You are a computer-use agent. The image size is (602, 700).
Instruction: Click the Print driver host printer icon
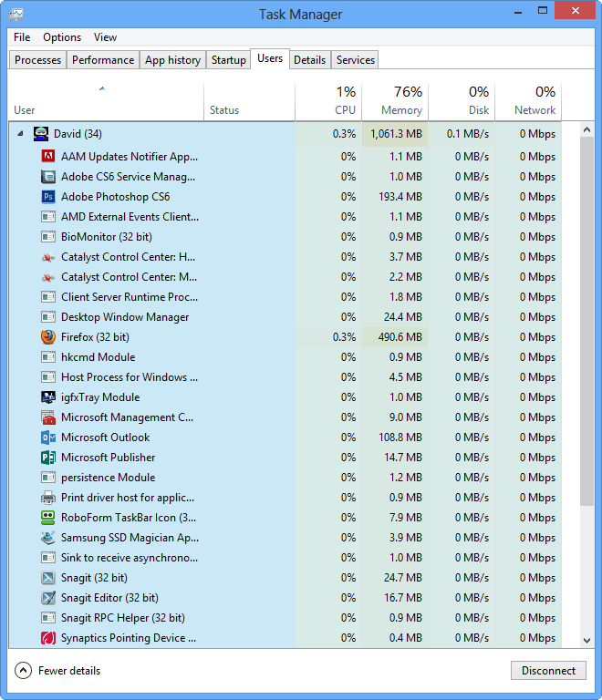coord(48,498)
